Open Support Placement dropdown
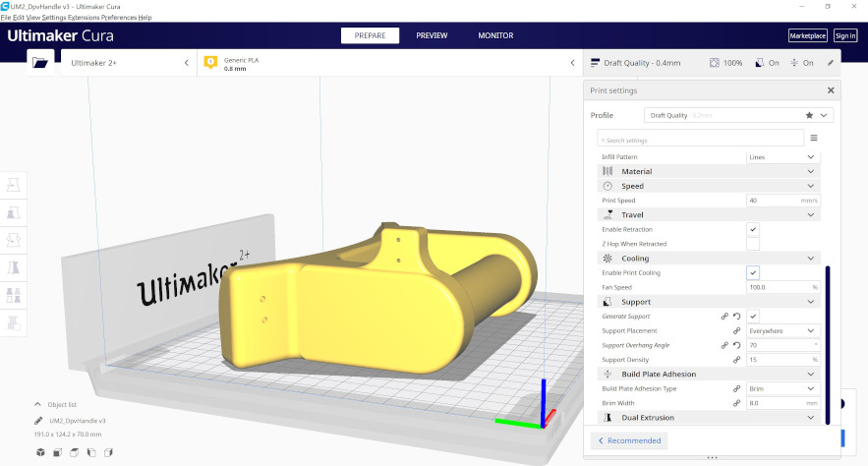 (x=782, y=330)
